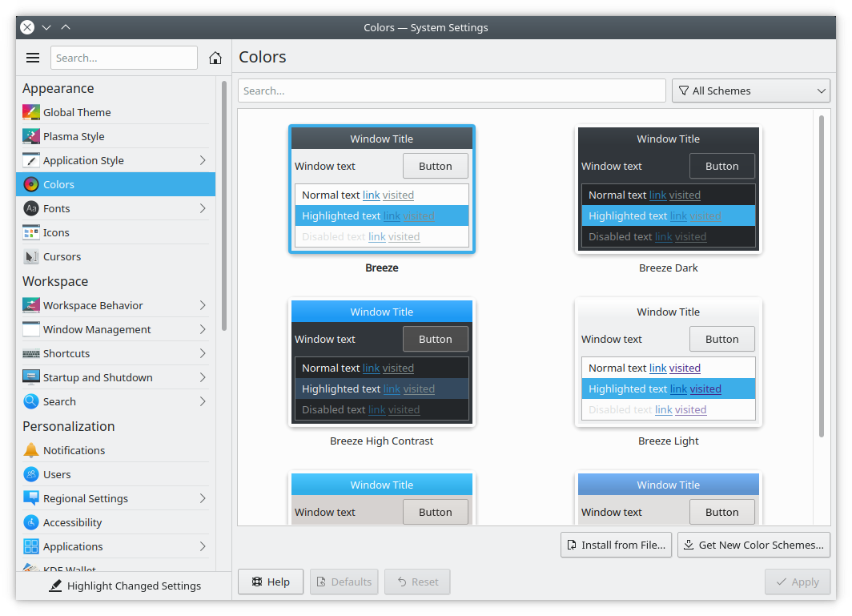Select the Breeze High Contrast scheme
The image size is (852, 616).
(x=381, y=362)
